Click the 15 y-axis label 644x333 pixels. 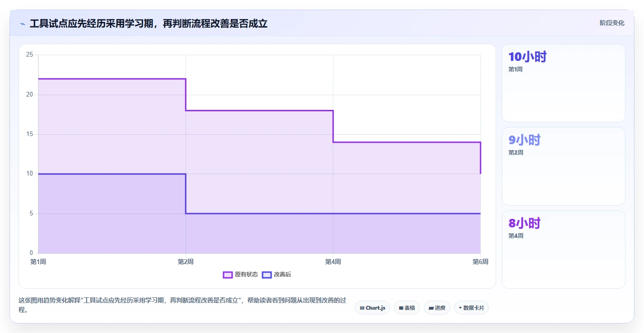point(29,134)
